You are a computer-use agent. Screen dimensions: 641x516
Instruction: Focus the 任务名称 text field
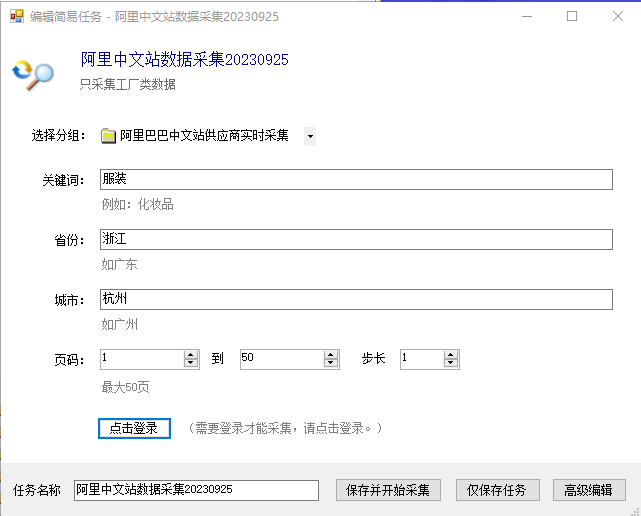point(196,490)
